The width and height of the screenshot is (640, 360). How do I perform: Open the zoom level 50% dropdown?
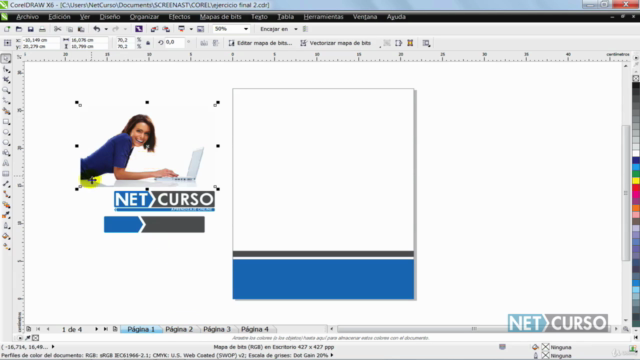(246, 29)
